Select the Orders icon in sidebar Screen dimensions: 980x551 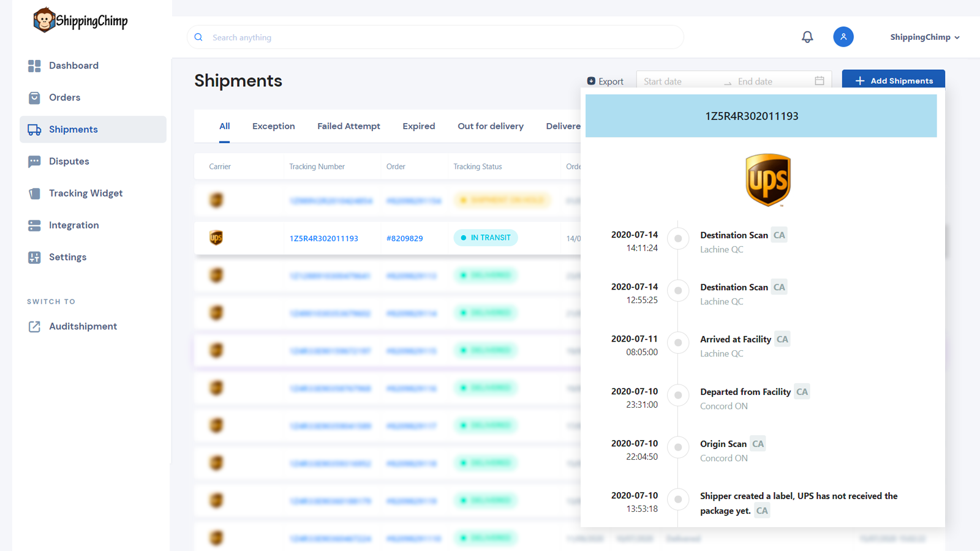pos(35,97)
